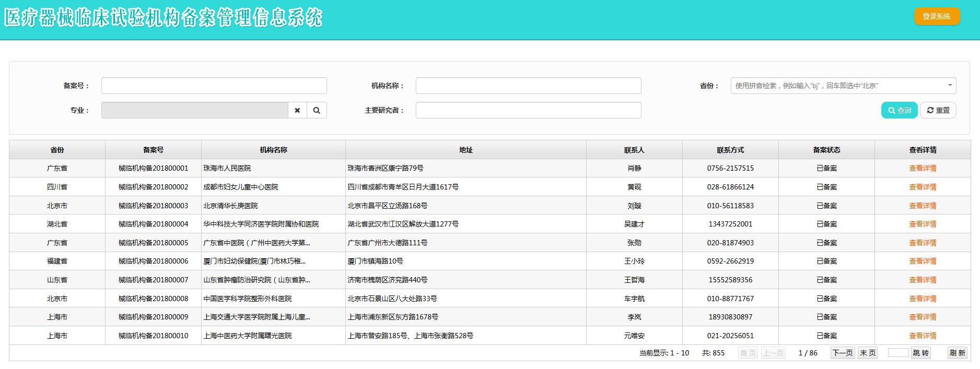The height and width of the screenshot is (369, 980).
Task: Open 查看详情 for 北京清华长庚医院
Action: tap(923, 206)
